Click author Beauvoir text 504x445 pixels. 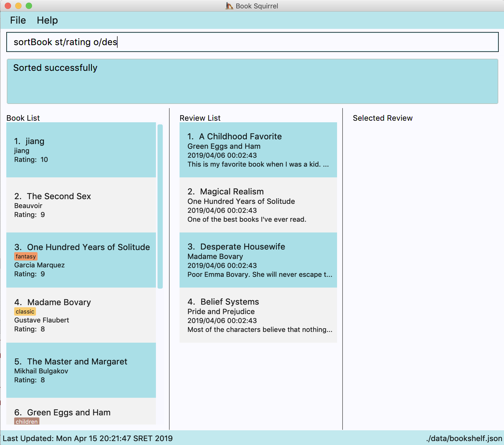(x=28, y=206)
